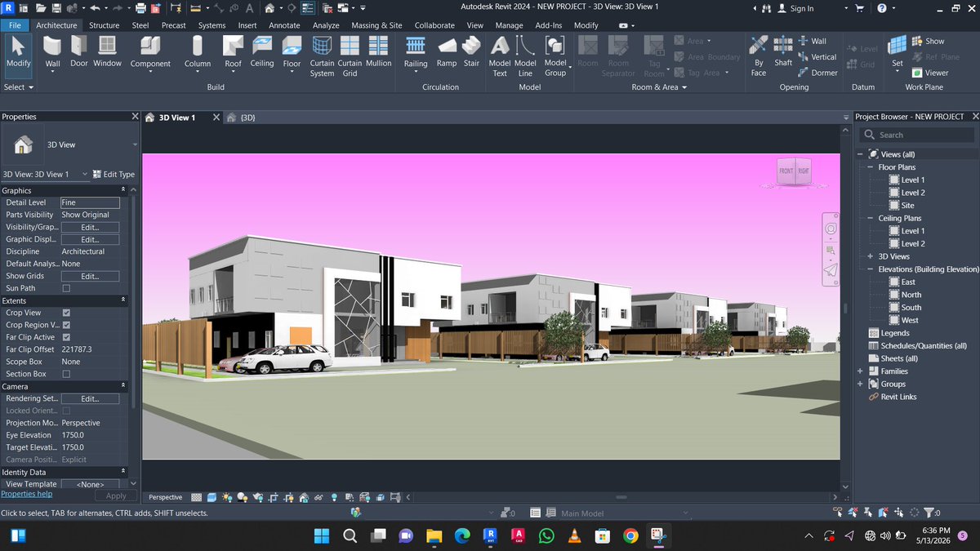Open the Select panel dropdown
Image resolution: width=980 pixels, height=551 pixels.
(19, 87)
